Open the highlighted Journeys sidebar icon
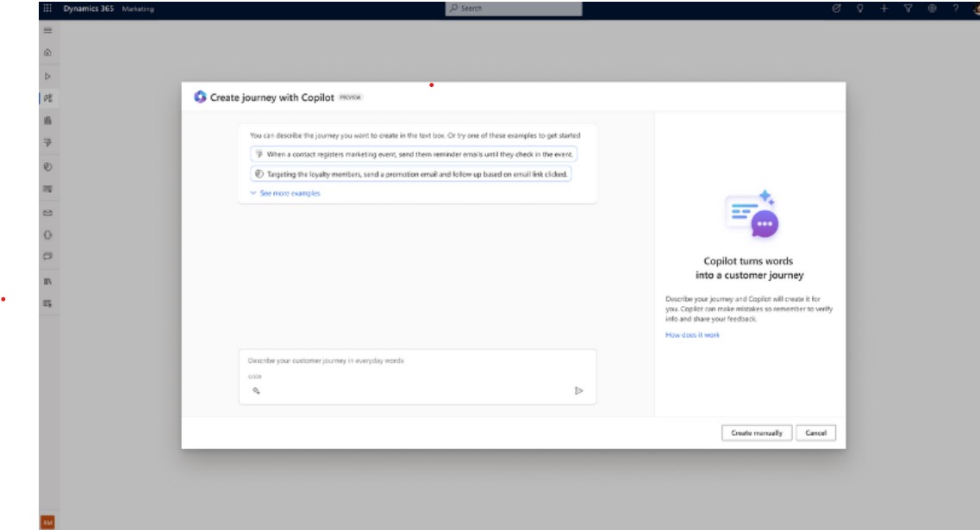 (48, 98)
